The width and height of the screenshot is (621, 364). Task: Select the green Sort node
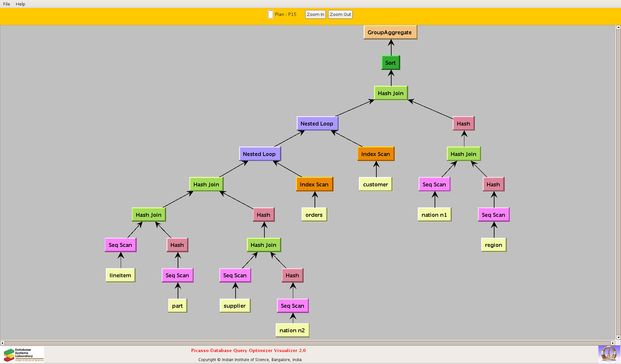pyautogui.click(x=391, y=63)
